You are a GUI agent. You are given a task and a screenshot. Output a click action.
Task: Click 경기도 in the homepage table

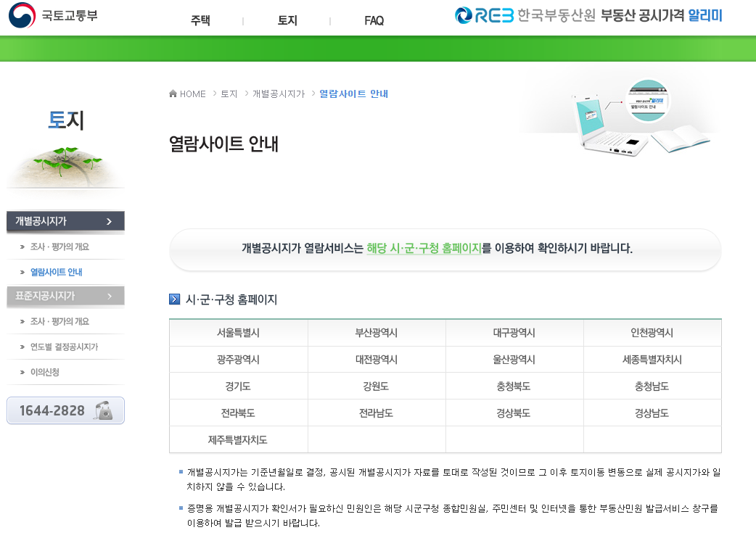(x=239, y=386)
